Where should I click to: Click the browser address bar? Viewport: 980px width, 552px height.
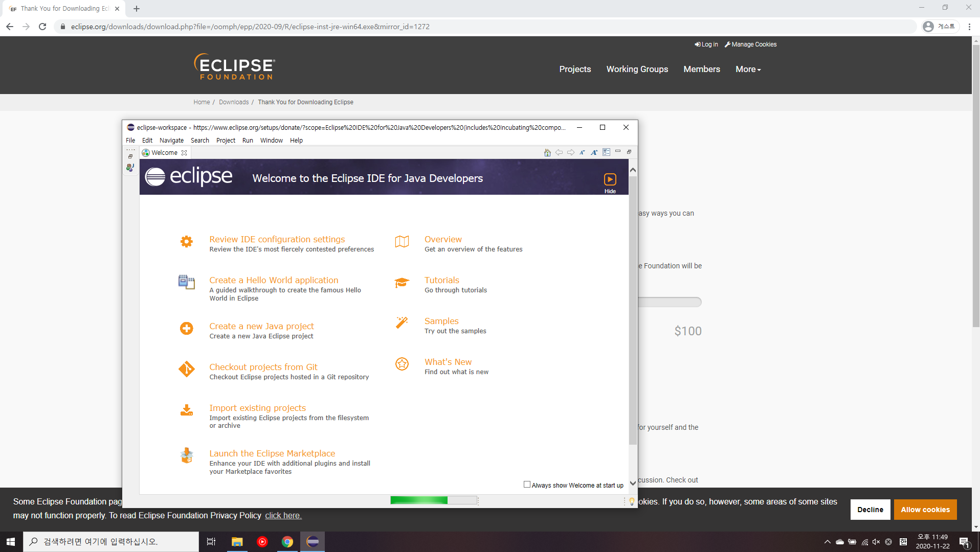tap(486, 27)
